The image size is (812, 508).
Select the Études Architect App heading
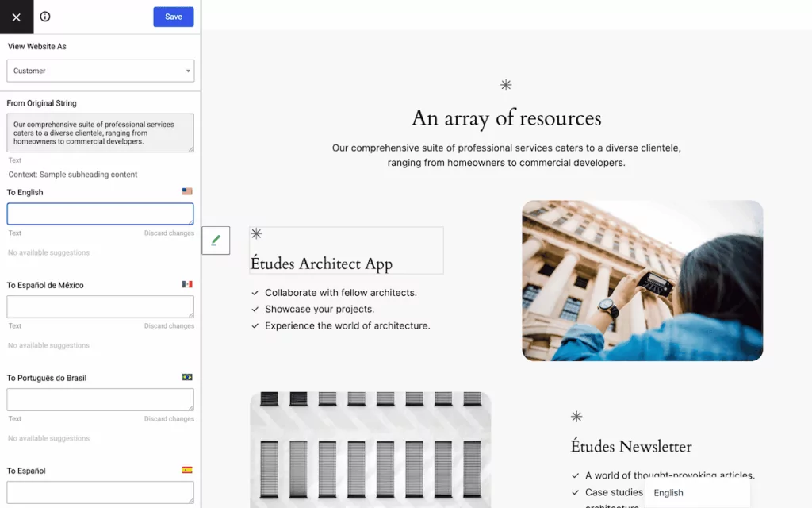click(321, 264)
